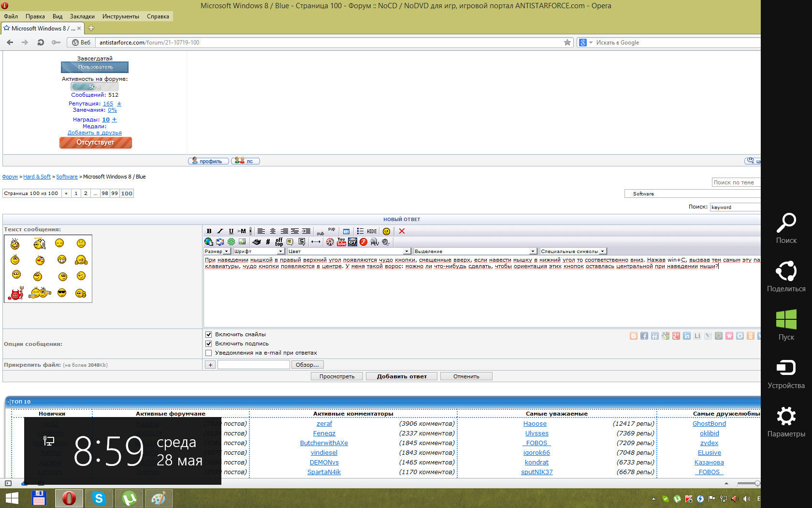Reload the page in Opera
Screen dimensions: 812x508
41,43
